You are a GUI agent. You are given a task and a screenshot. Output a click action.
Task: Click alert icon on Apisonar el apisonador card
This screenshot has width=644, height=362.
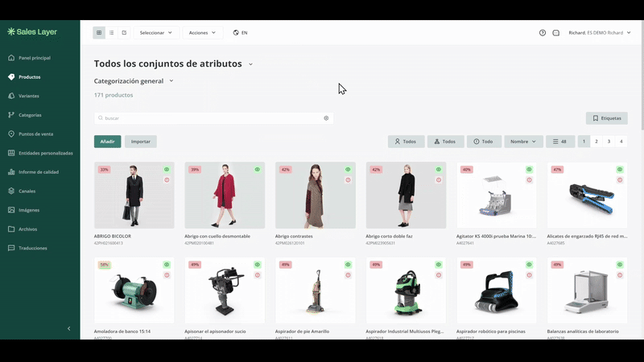coord(258,275)
